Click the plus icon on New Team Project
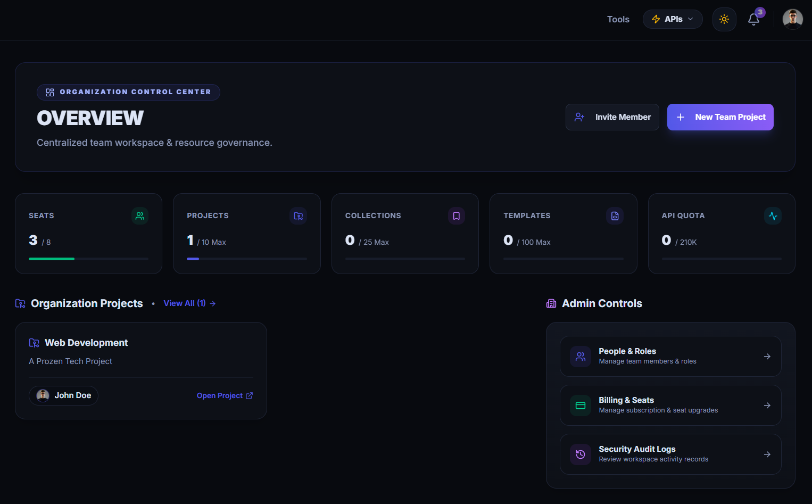Viewport: 812px width, 504px height. tap(681, 117)
